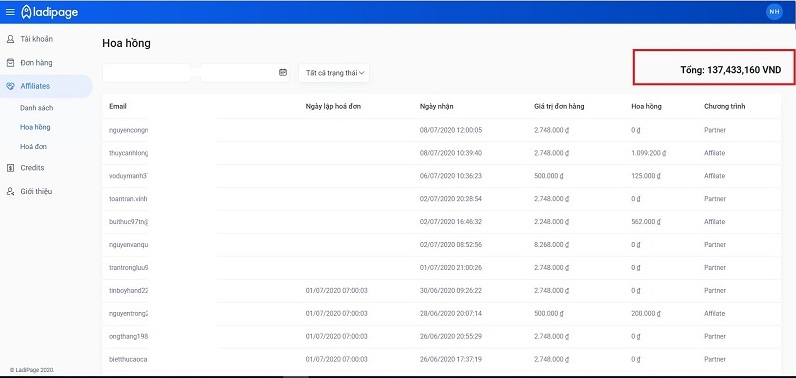Click the Chương trình column header
Screen dimensions: 796x378
[724, 107]
